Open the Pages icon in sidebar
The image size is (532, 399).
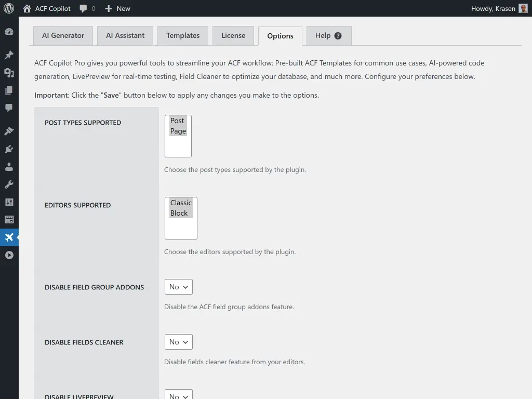pos(9,90)
